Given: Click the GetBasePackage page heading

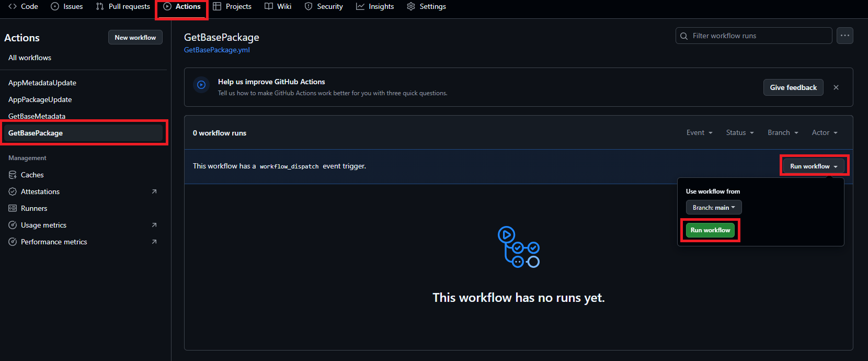Looking at the screenshot, I should click(x=222, y=37).
